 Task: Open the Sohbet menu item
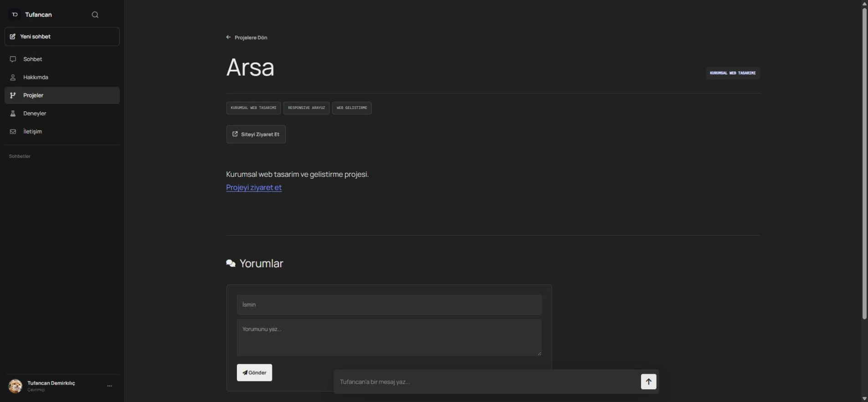(62, 59)
